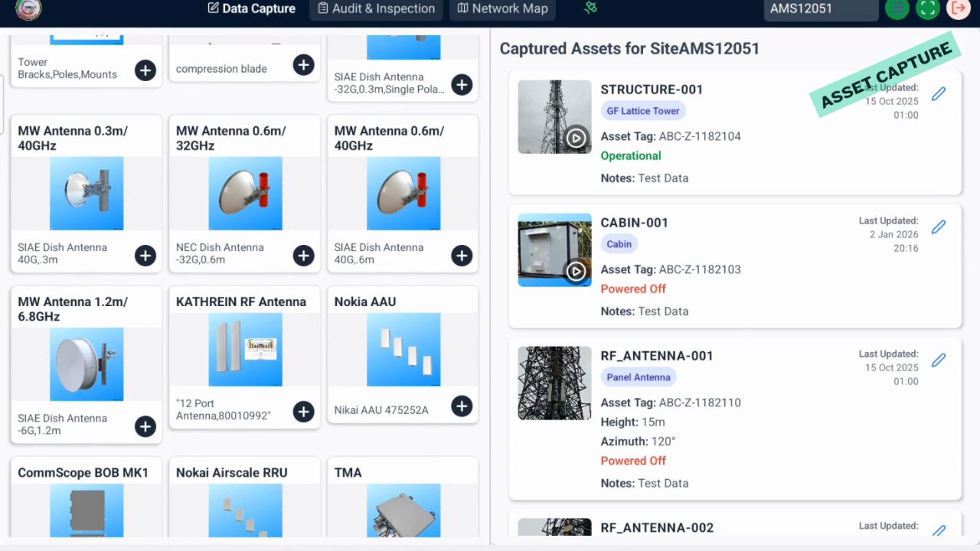Click the Height: 15m value

tap(633, 422)
